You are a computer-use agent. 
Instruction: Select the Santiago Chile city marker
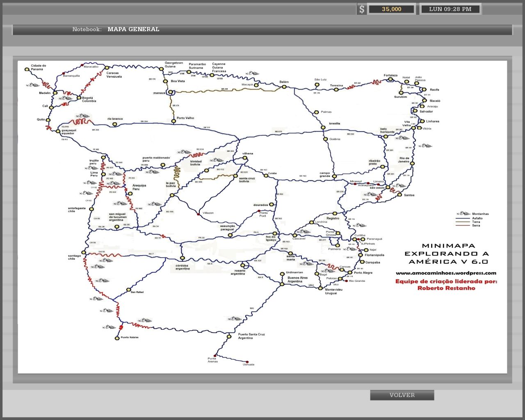tap(84, 253)
